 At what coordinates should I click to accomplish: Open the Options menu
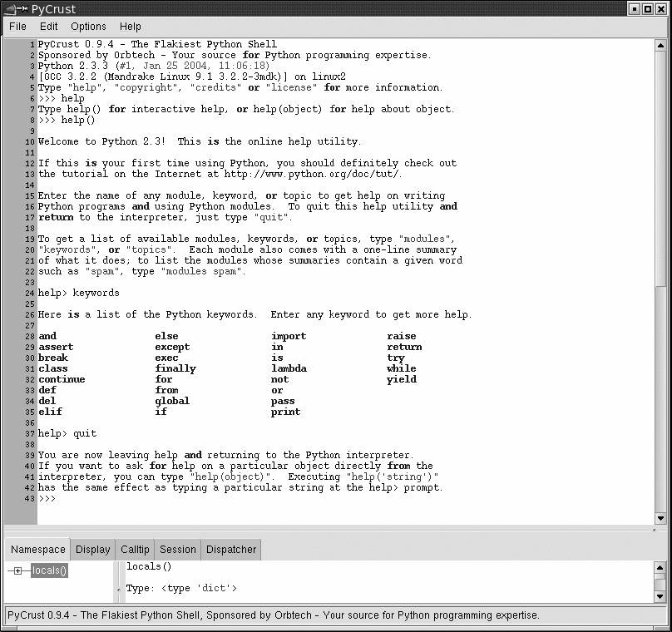tap(88, 27)
